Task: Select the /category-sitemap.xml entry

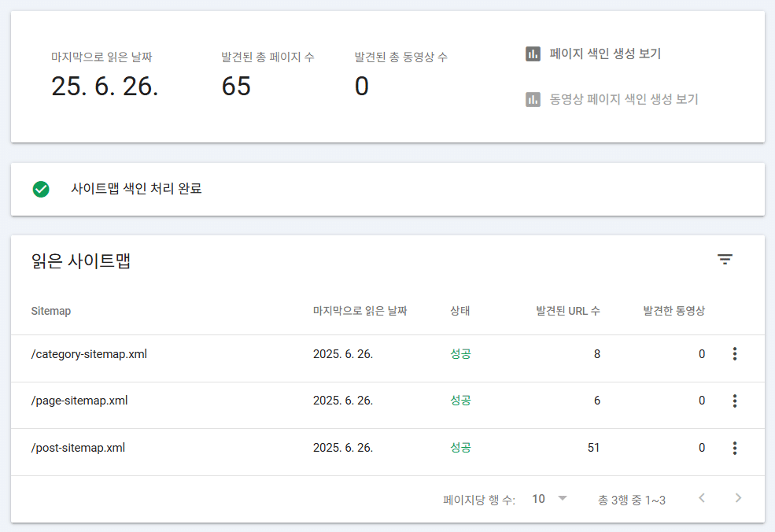Action: [89, 354]
